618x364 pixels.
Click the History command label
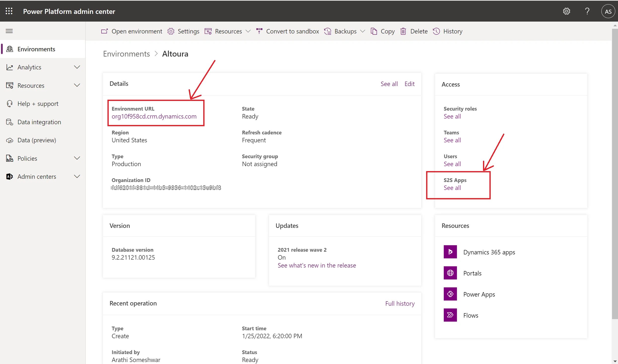(x=453, y=31)
